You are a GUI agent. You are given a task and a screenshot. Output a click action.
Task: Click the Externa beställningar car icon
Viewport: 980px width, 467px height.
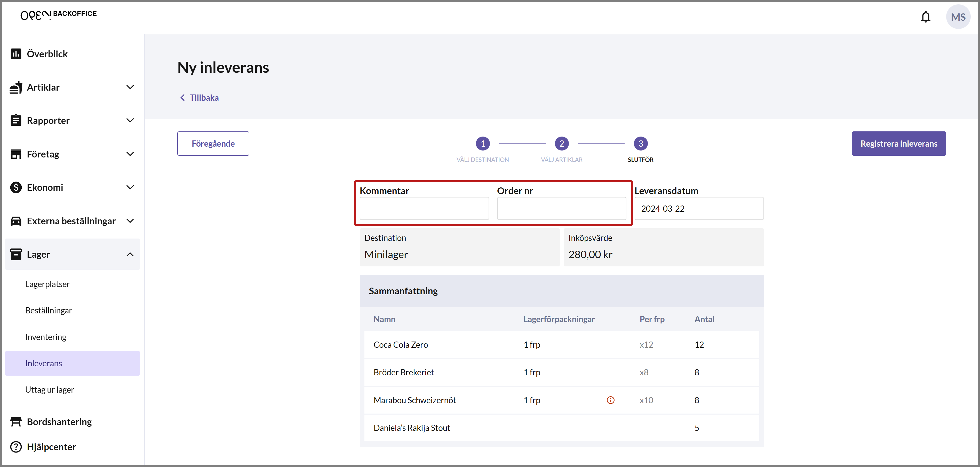[x=16, y=221]
